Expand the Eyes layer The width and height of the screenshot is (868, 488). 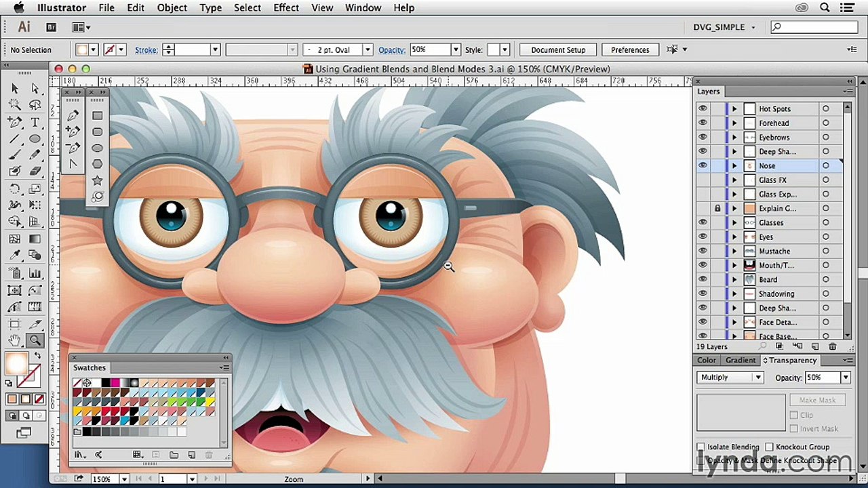[x=734, y=237]
